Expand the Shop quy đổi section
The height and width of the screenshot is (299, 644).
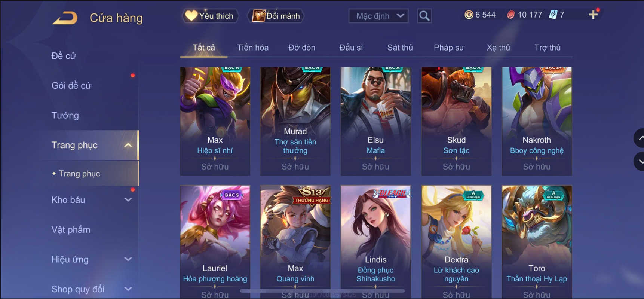[x=128, y=289]
